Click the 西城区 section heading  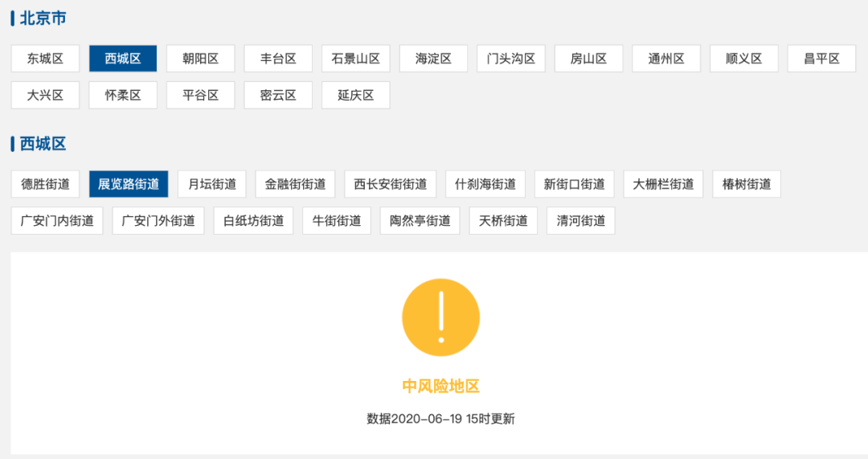43,144
